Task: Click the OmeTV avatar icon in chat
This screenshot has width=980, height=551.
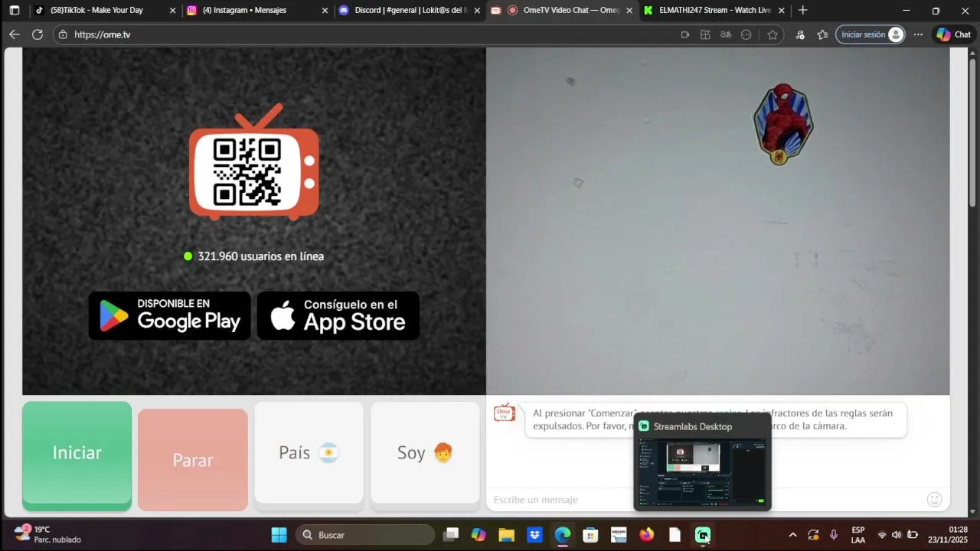Action: click(504, 412)
